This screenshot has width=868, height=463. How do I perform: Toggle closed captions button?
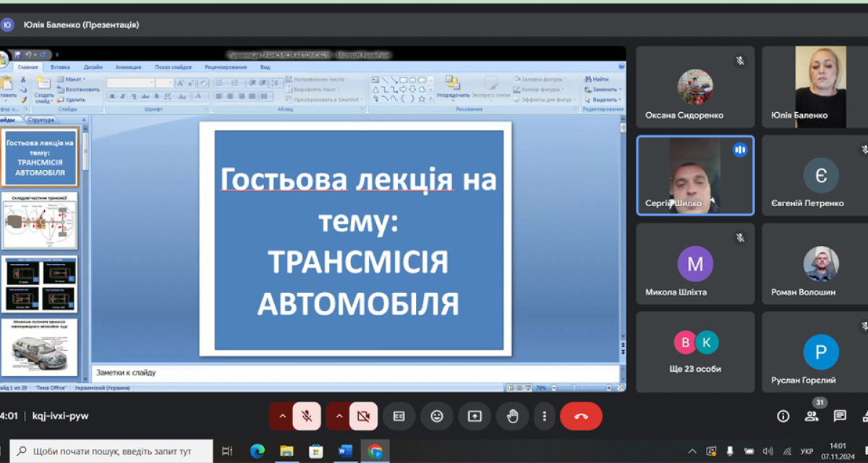[x=398, y=416]
